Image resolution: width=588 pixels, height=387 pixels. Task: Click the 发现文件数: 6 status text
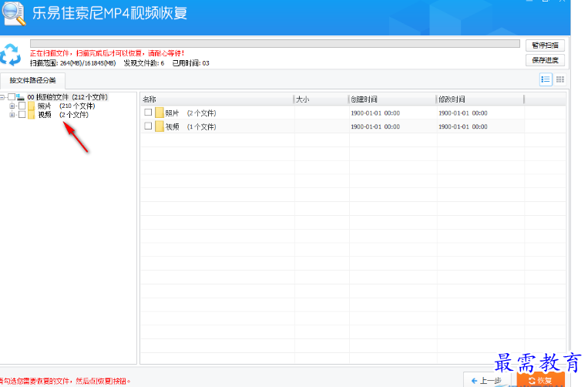click(144, 63)
